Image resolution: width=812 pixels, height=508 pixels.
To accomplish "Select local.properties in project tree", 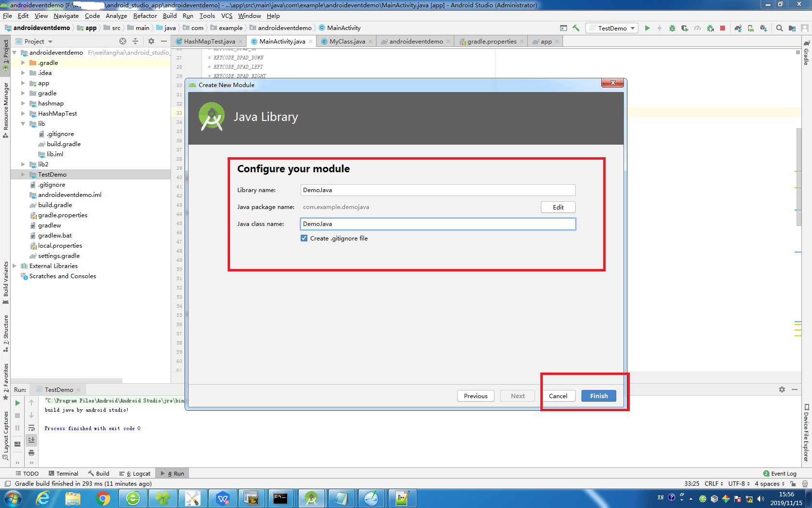I will (x=56, y=246).
